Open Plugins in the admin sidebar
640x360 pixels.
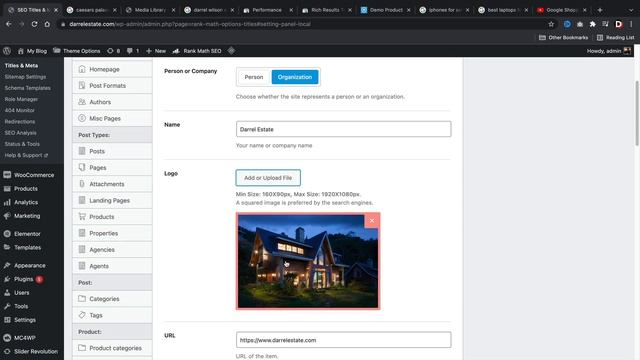32,279
